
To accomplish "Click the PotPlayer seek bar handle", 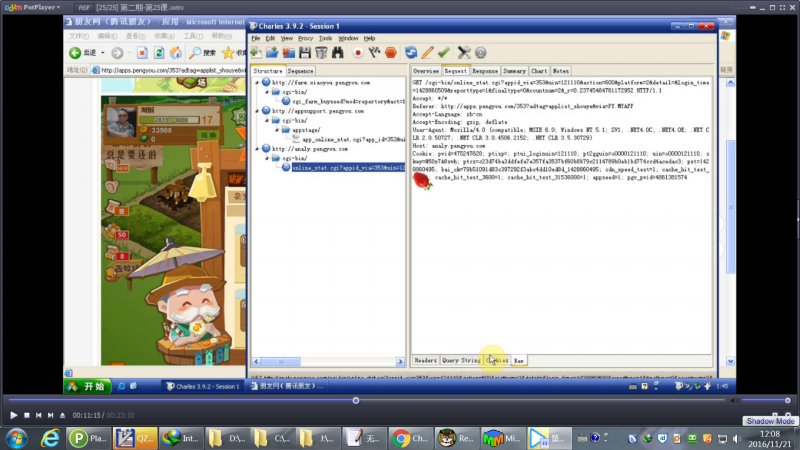I will [356, 401].
